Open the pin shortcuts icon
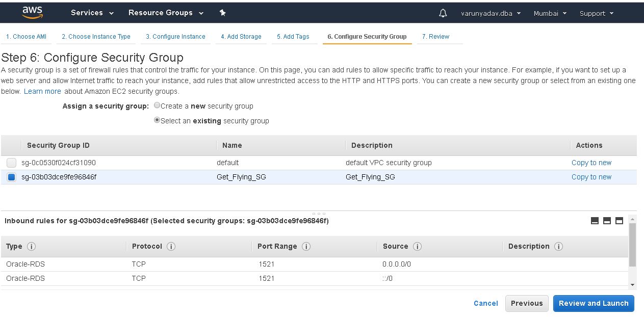 [223, 13]
